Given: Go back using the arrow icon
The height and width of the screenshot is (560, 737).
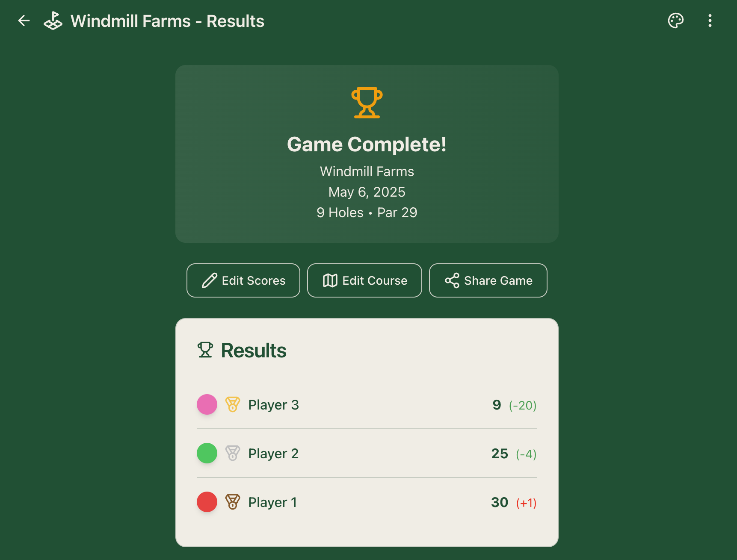Looking at the screenshot, I should [24, 21].
